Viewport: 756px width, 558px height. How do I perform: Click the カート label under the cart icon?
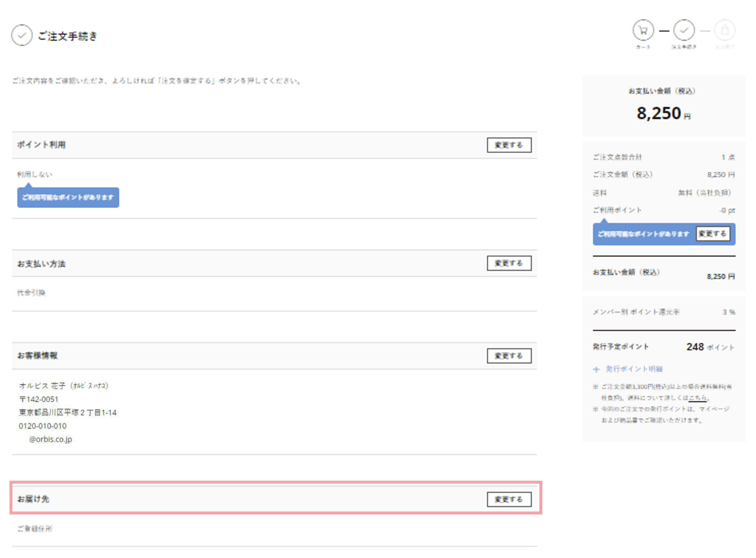(643, 47)
